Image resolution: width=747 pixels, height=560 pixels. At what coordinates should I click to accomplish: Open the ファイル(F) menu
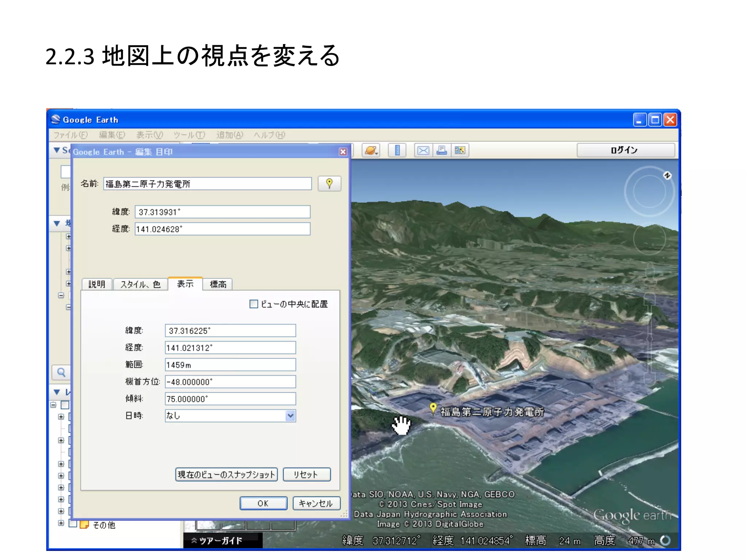70,135
